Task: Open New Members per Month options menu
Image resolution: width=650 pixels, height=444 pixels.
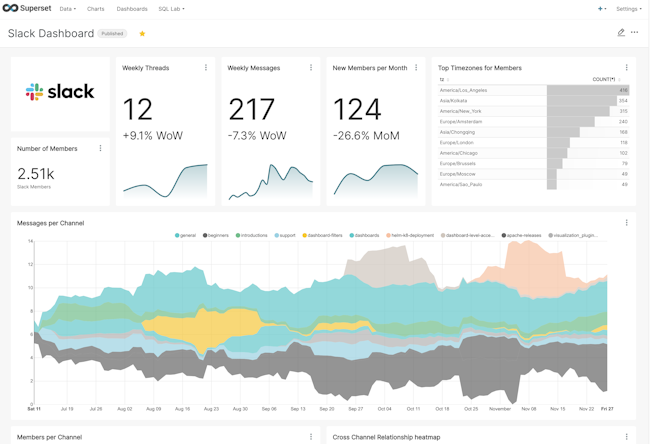Action: 416,68
